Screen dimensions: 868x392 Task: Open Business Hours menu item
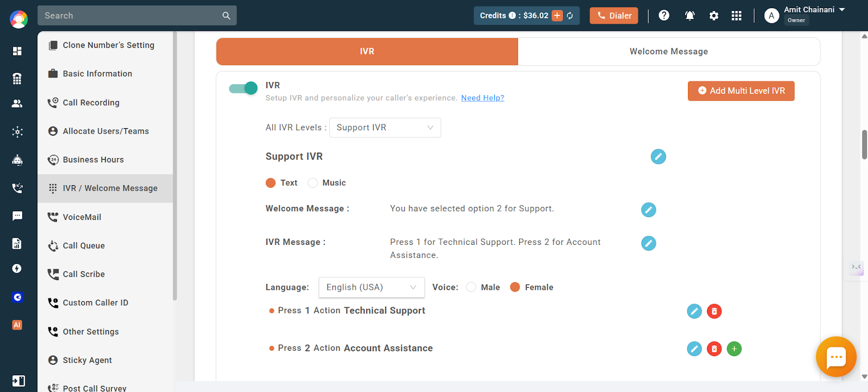[105, 160]
